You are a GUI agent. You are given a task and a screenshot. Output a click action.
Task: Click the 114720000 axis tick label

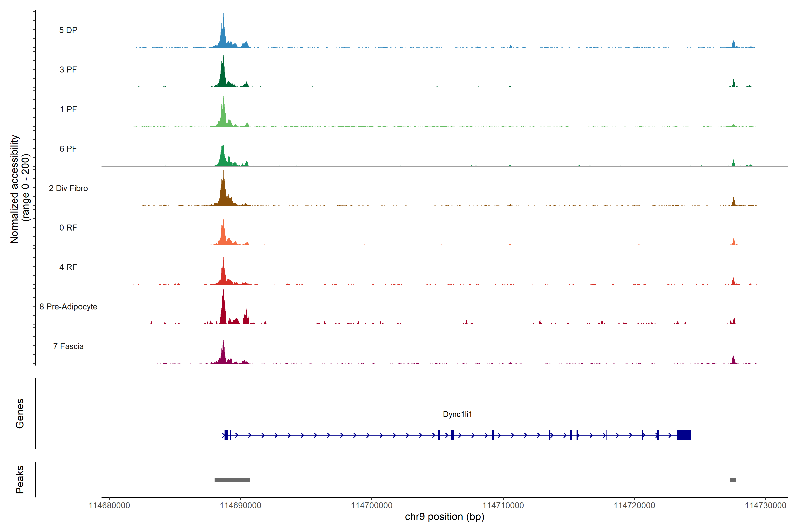pos(634,506)
